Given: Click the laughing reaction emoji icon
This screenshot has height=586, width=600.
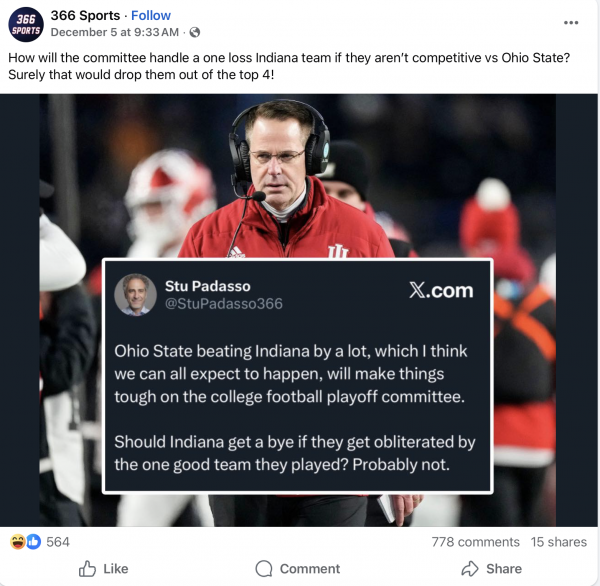Looking at the screenshot, I should 18,542.
